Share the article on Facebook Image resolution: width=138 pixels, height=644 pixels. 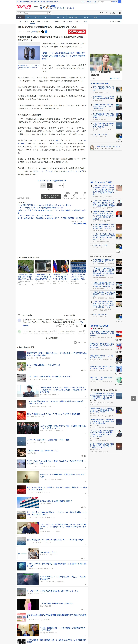pos(46,32)
